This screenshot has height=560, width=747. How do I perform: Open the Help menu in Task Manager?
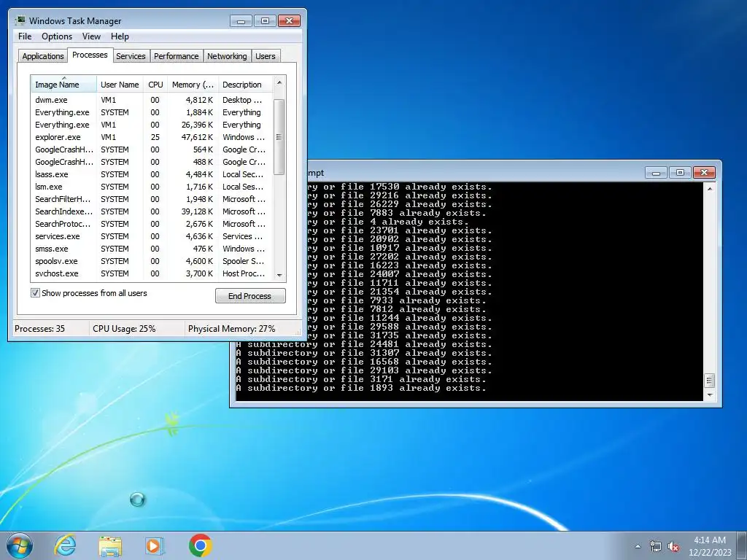(x=120, y=36)
